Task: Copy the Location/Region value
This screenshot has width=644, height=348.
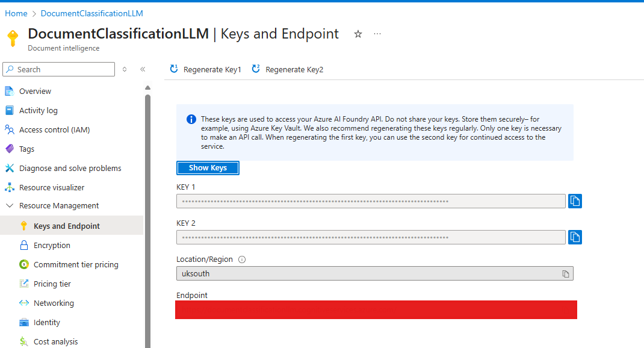Action: 566,273
